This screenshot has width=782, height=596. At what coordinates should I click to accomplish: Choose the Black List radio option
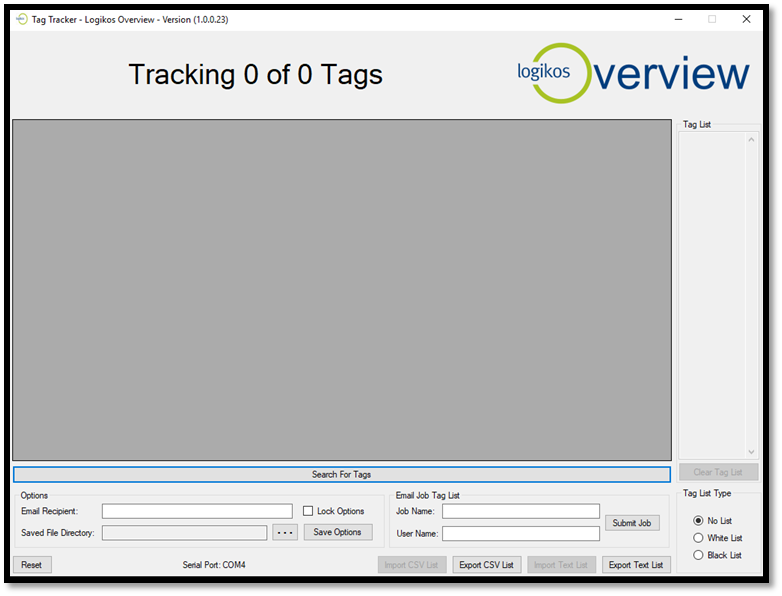point(698,555)
